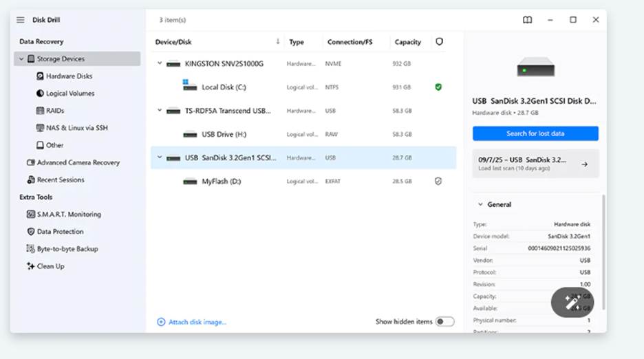Click Attach disk image link
The height and width of the screenshot is (359, 644).
click(x=197, y=322)
